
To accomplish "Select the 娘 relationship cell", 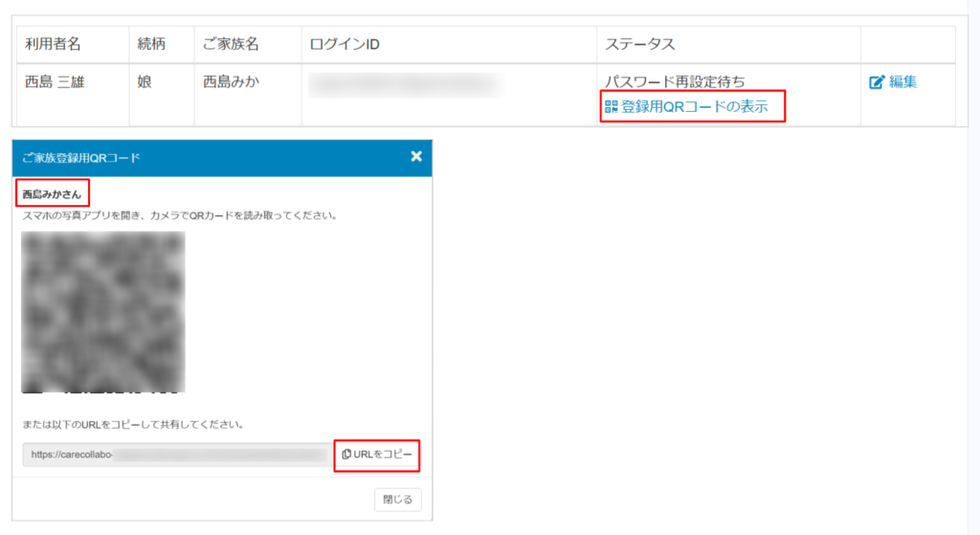I will click(x=145, y=82).
